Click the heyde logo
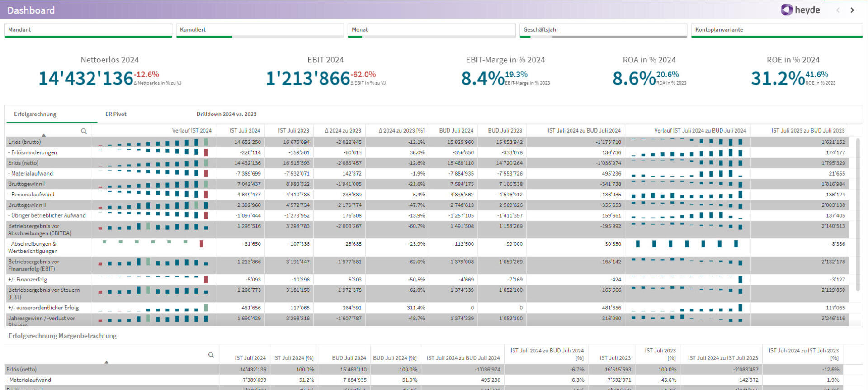Screen dimensions: 868x390 [800, 10]
